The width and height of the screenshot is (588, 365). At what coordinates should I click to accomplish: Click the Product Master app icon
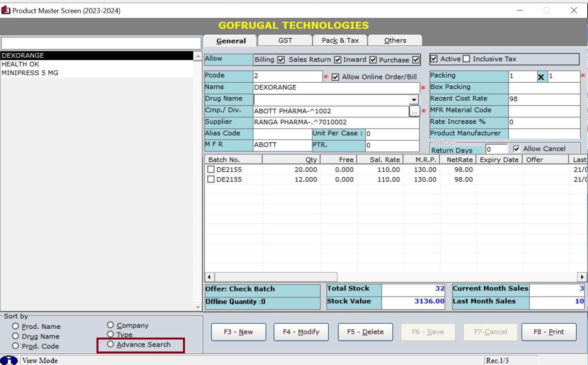pyautogui.click(x=6, y=10)
